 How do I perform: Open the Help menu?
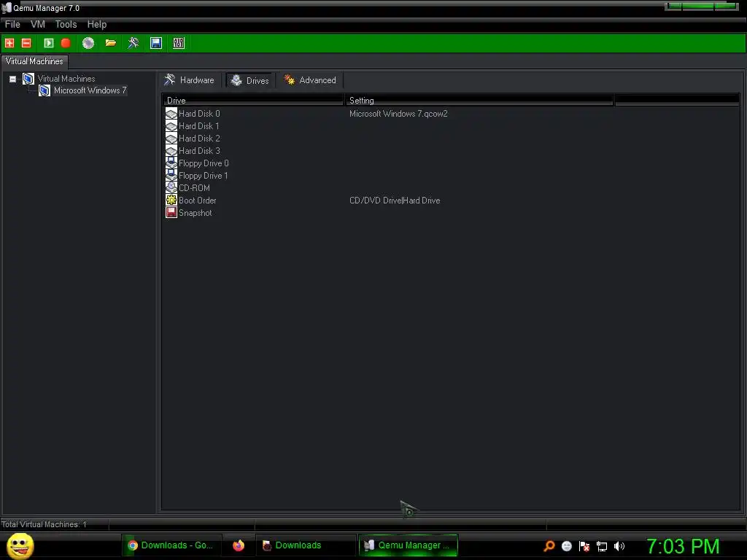97,24
